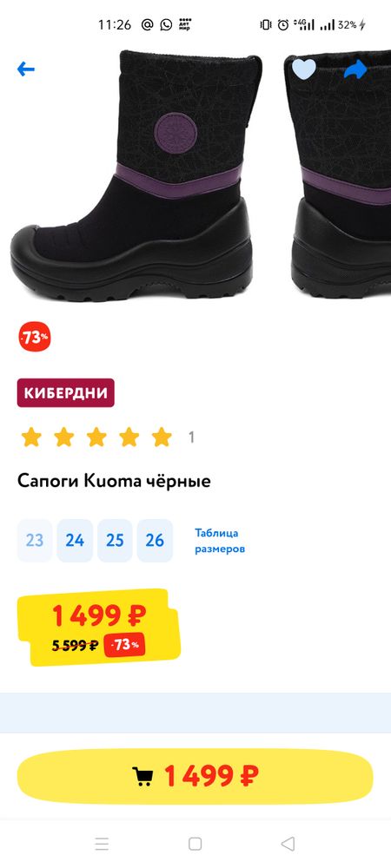The image size is (391, 868).
Task: View the main left boot product image
Action: [136, 176]
